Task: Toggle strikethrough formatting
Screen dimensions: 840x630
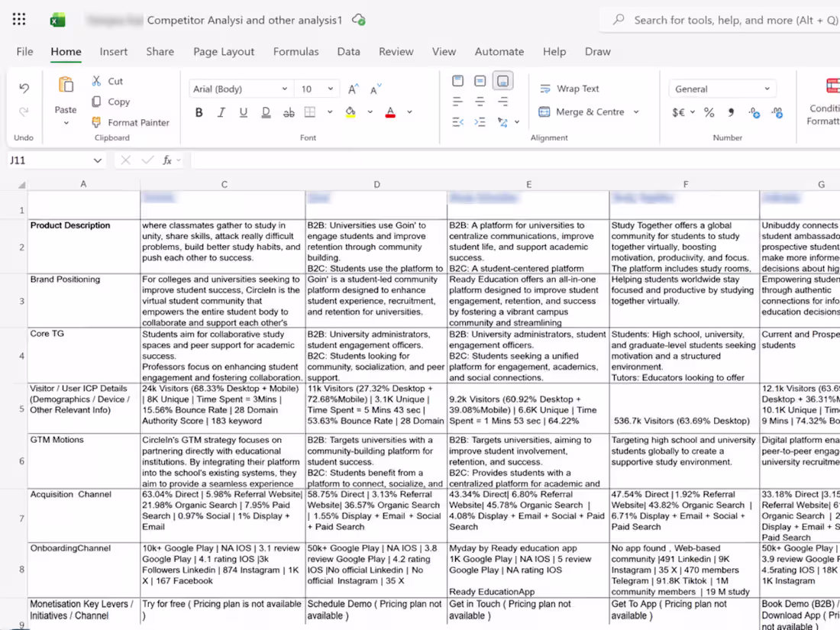Action: 289,112
